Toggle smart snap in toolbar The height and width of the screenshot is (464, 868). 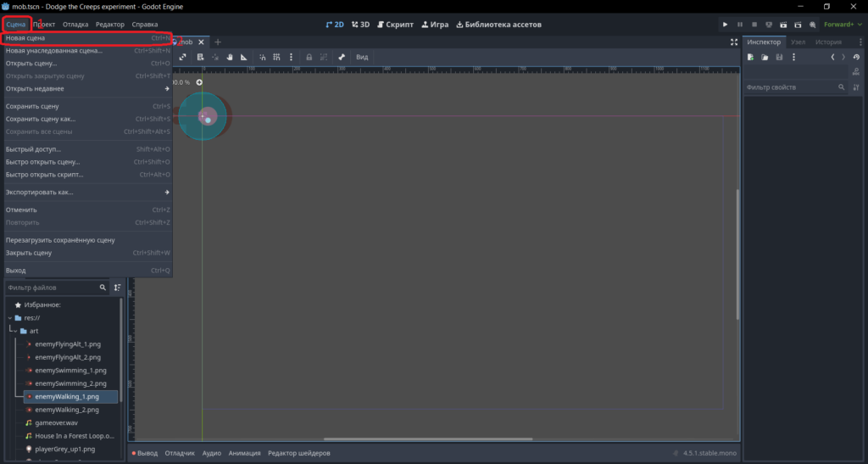click(263, 57)
